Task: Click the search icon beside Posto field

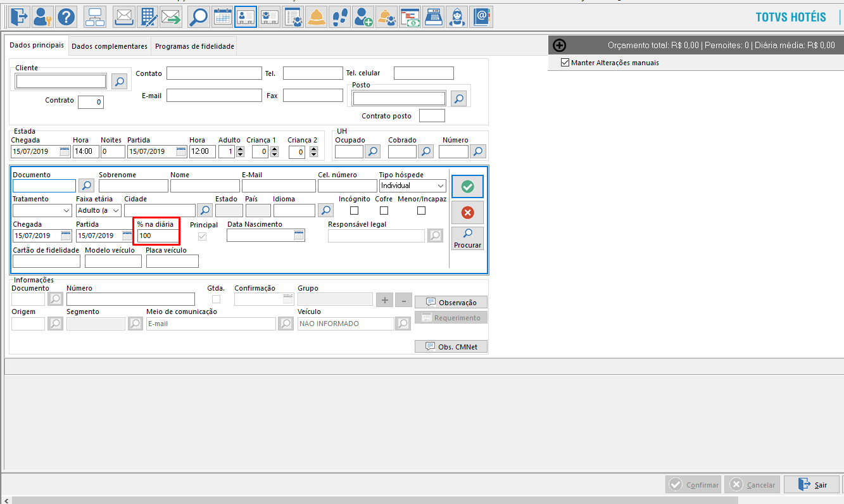Action: pyautogui.click(x=458, y=98)
